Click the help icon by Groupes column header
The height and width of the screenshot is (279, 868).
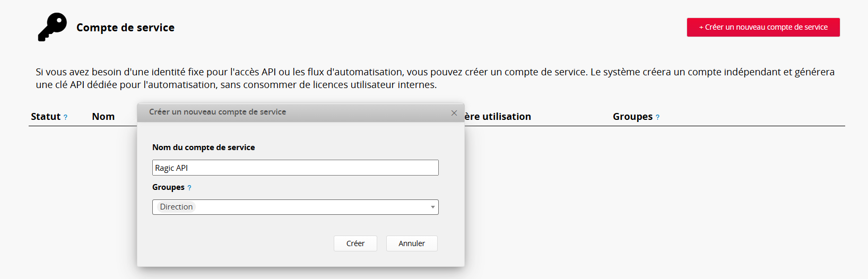pyautogui.click(x=657, y=117)
